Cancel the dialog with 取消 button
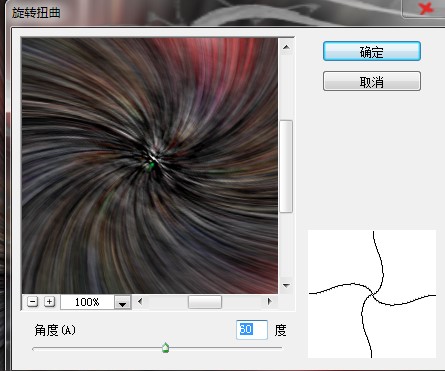The image size is (445, 371). pos(372,81)
